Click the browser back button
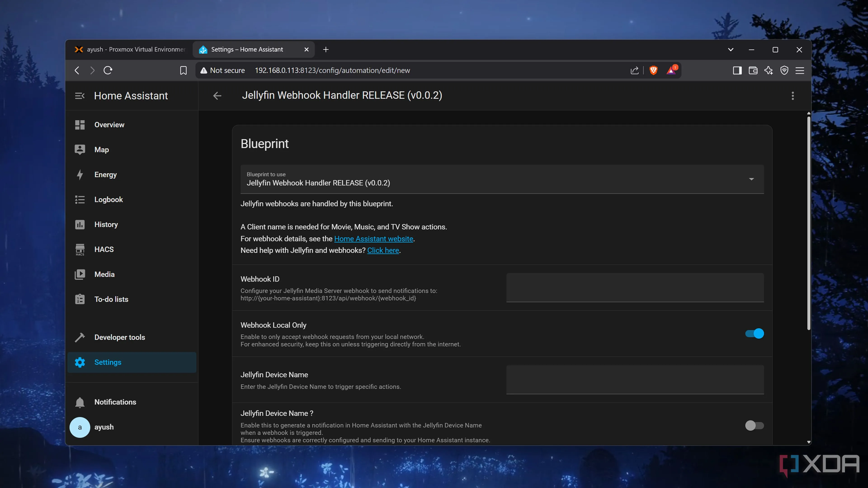 coord(77,70)
